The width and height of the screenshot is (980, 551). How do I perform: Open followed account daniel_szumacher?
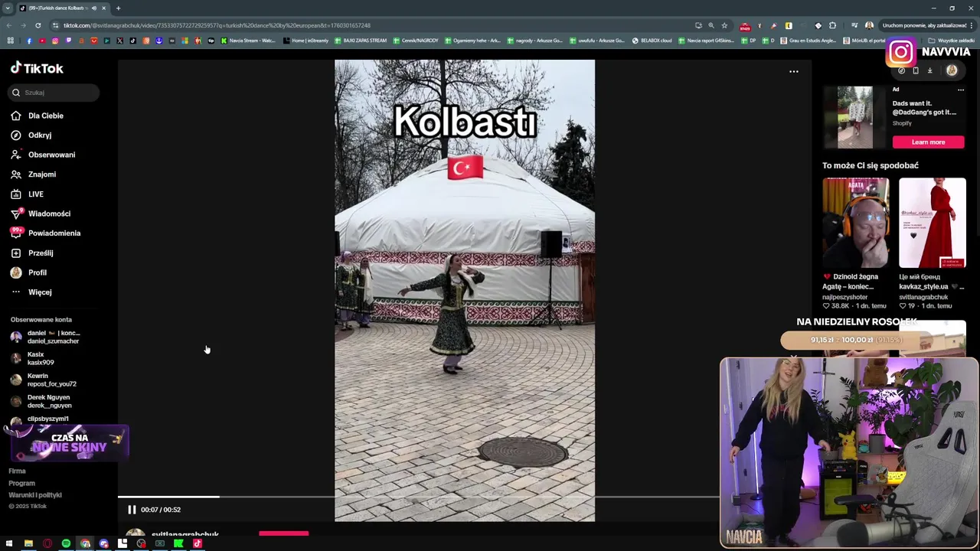[x=46, y=337]
